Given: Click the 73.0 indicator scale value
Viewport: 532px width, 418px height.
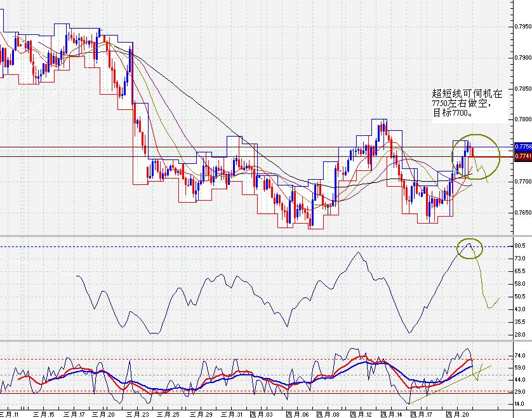Looking at the screenshot, I should point(520,259).
